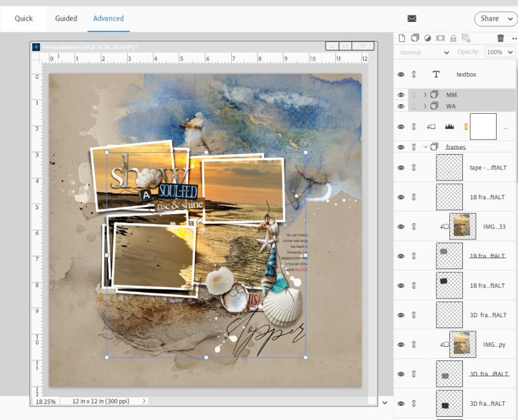Click the Levels histogram adjustment icon
Image resolution: width=518 pixels, height=420 pixels.
[x=449, y=126]
